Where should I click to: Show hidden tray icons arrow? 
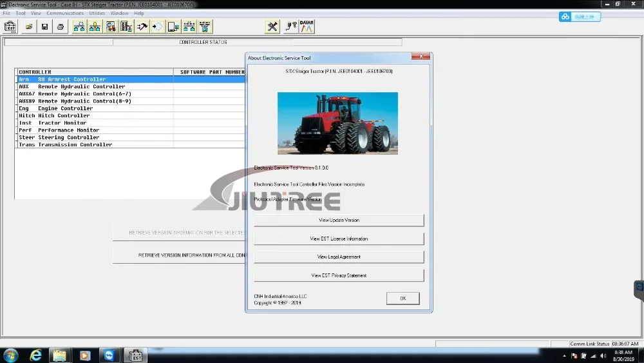[564, 356]
